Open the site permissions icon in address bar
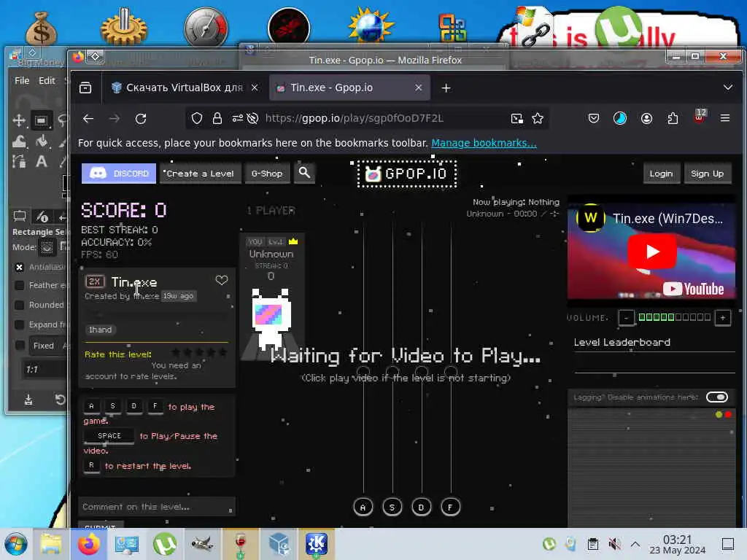 pyautogui.click(x=237, y=119)
